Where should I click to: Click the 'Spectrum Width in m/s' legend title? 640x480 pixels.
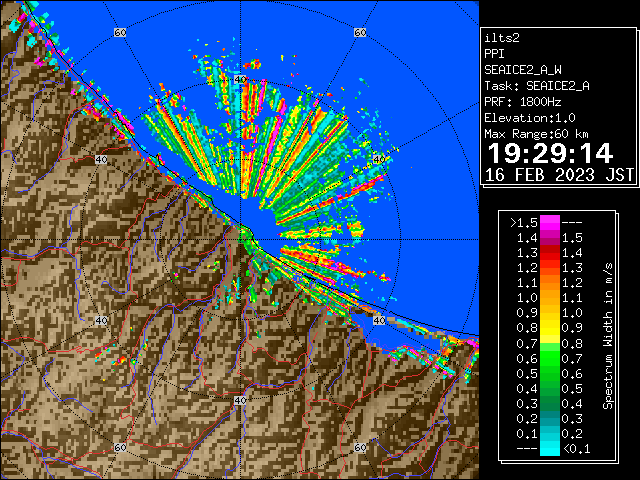coord(608,336)
